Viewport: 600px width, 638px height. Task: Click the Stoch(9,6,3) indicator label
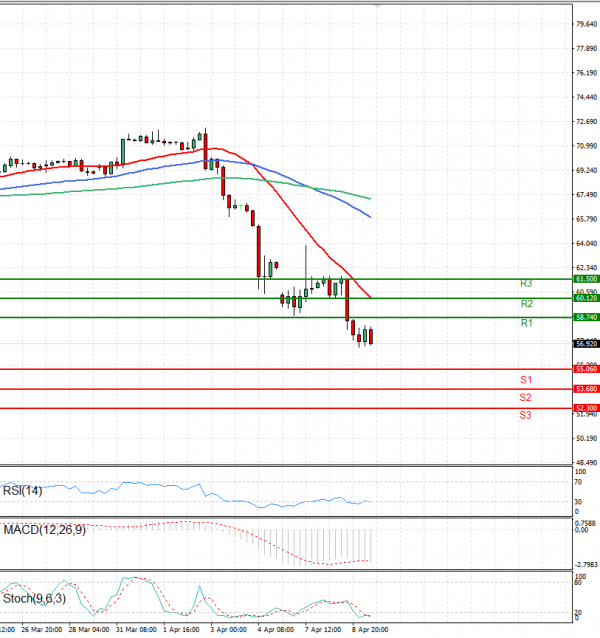pos(34,599)
